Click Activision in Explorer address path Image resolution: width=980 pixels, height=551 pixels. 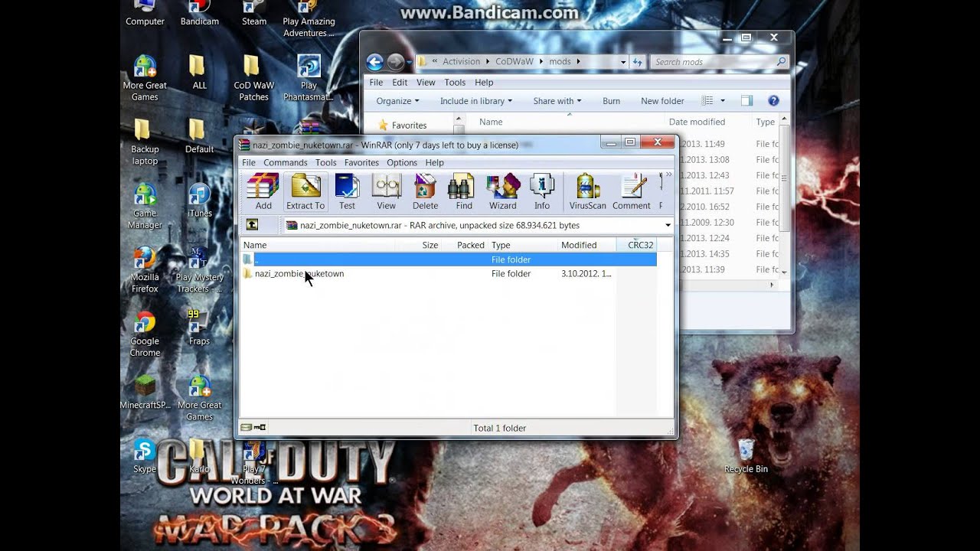(461, 62)
